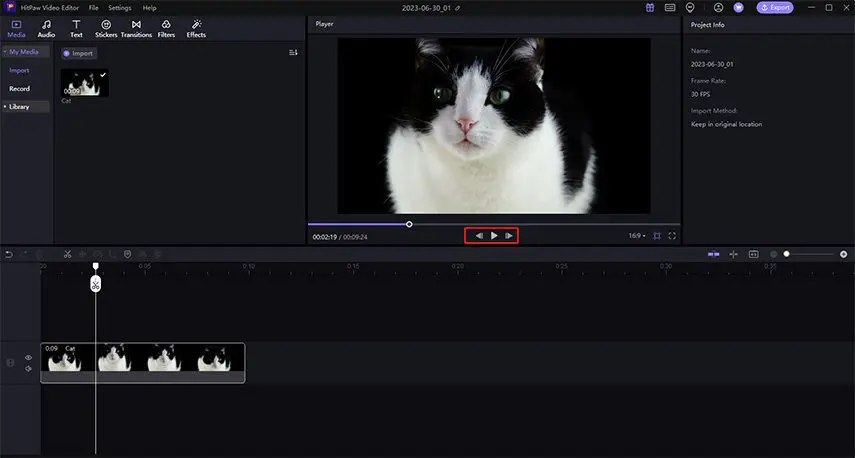Open the Transitions panel

pos(136,27)
